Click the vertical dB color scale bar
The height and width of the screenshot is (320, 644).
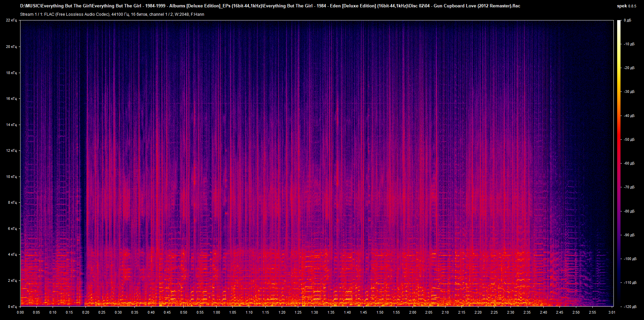[619, 164]
